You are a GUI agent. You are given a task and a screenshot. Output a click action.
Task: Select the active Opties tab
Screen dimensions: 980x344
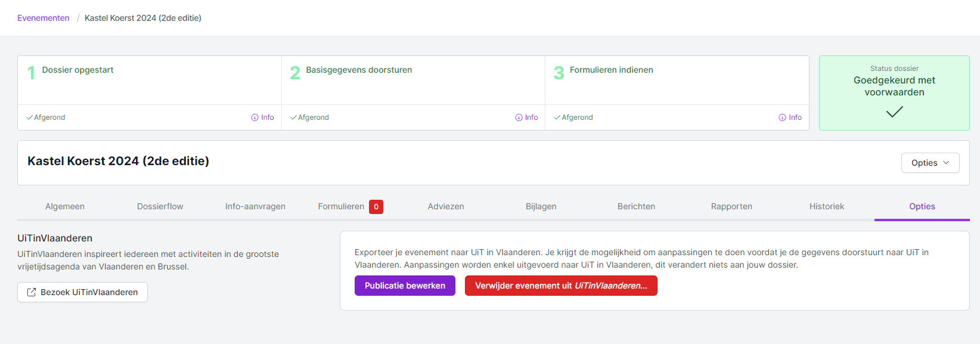(922, 206)
